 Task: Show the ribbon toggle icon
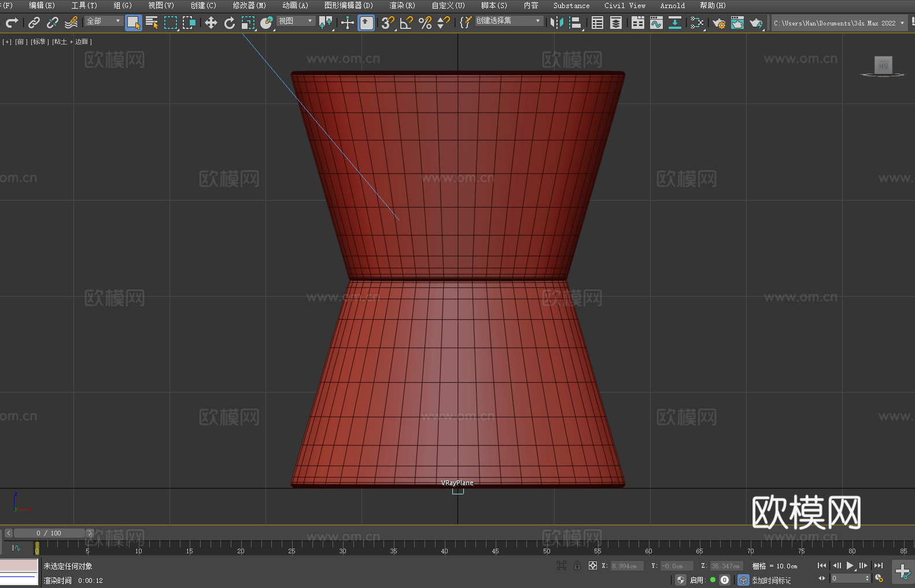click(x=638, y=23)
